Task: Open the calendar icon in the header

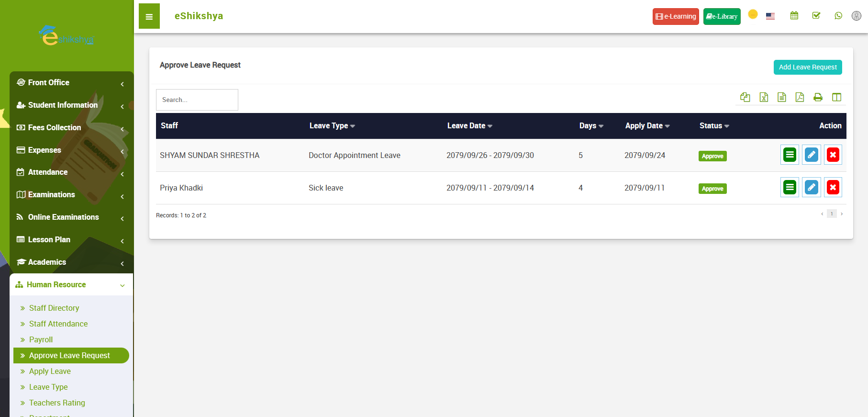Action: (794, 16)
